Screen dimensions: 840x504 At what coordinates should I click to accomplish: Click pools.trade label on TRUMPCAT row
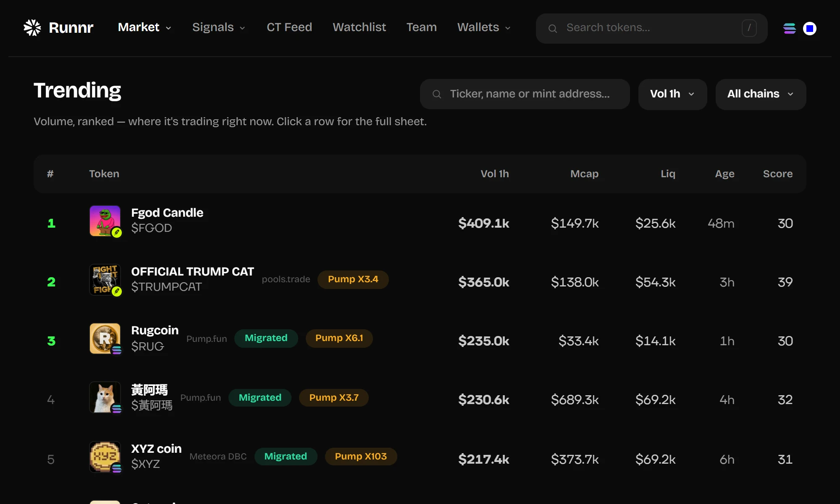point(286,279)
